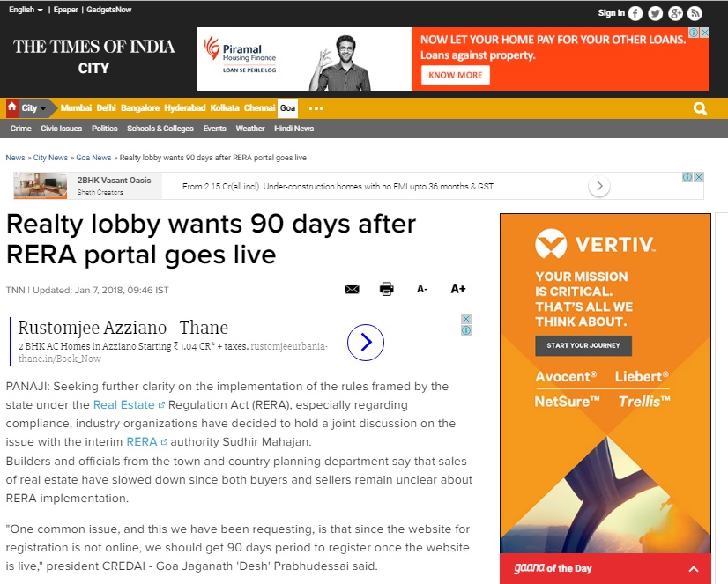Increase font size with A+ button
The image size is (728, 584).
click(457, 289)
